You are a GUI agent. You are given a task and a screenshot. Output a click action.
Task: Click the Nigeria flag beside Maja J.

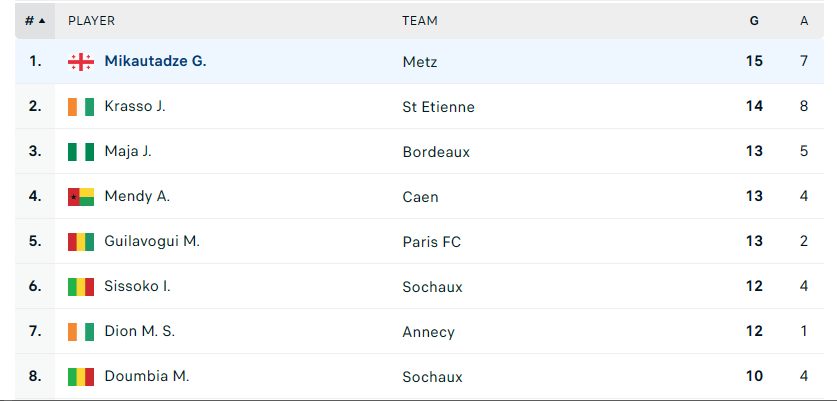[x=81, y=152]
